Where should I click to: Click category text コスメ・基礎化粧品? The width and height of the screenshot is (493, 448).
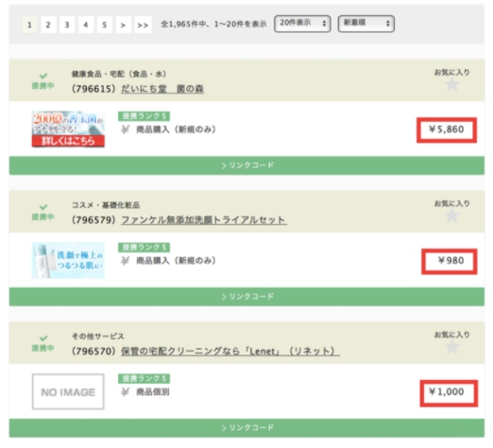click(106, 205)
